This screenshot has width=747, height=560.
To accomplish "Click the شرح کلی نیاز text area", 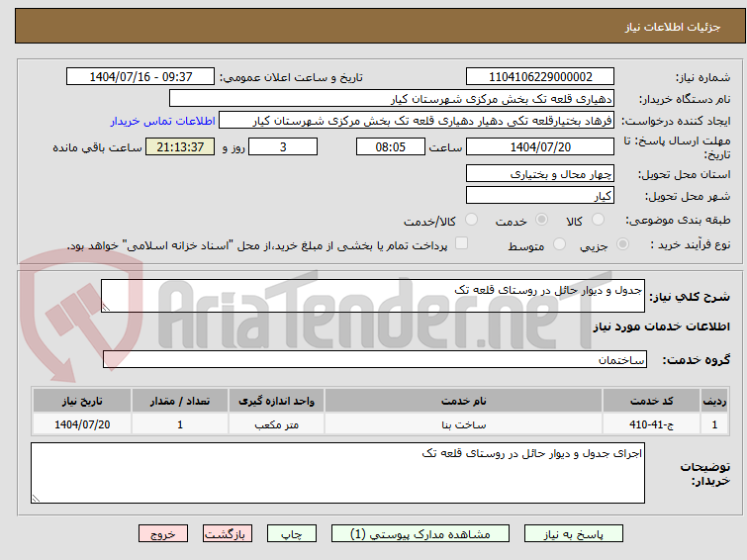I will click(x=373, y=296).
